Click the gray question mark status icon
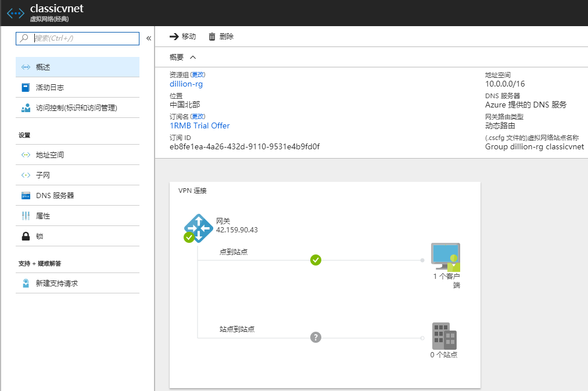588x391 pixels. click(315, 337)
